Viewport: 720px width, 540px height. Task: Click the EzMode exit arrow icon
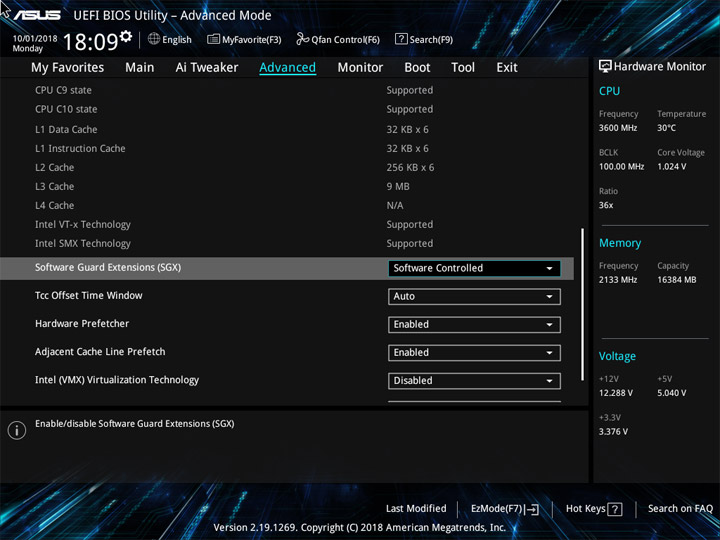(x=531, y=509)
